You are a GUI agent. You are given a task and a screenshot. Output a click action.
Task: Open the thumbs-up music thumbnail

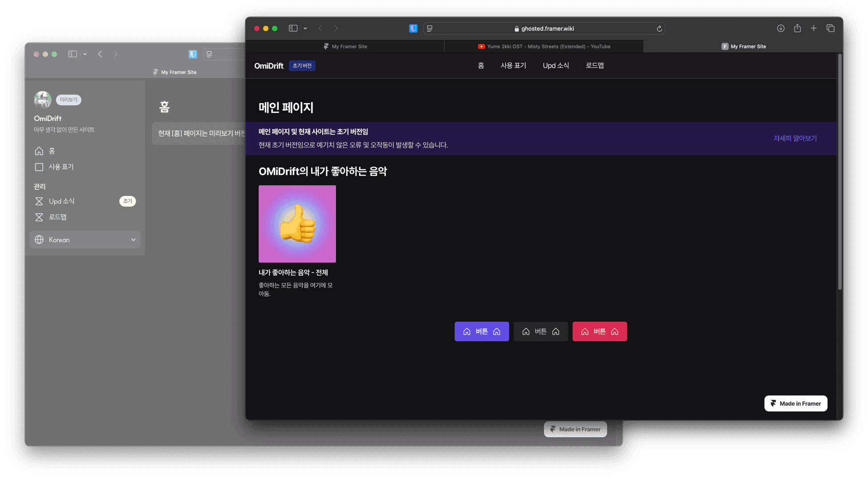[297, 224]
